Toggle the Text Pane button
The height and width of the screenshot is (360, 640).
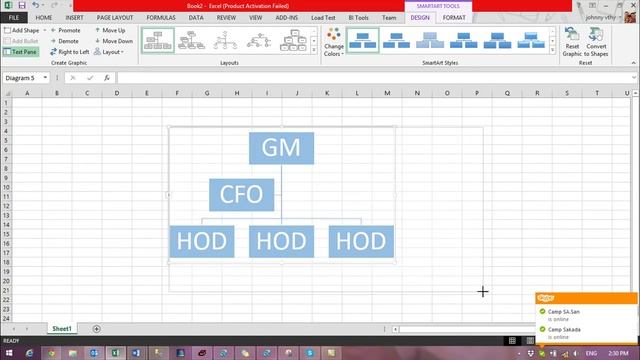[x=20, y=52]
